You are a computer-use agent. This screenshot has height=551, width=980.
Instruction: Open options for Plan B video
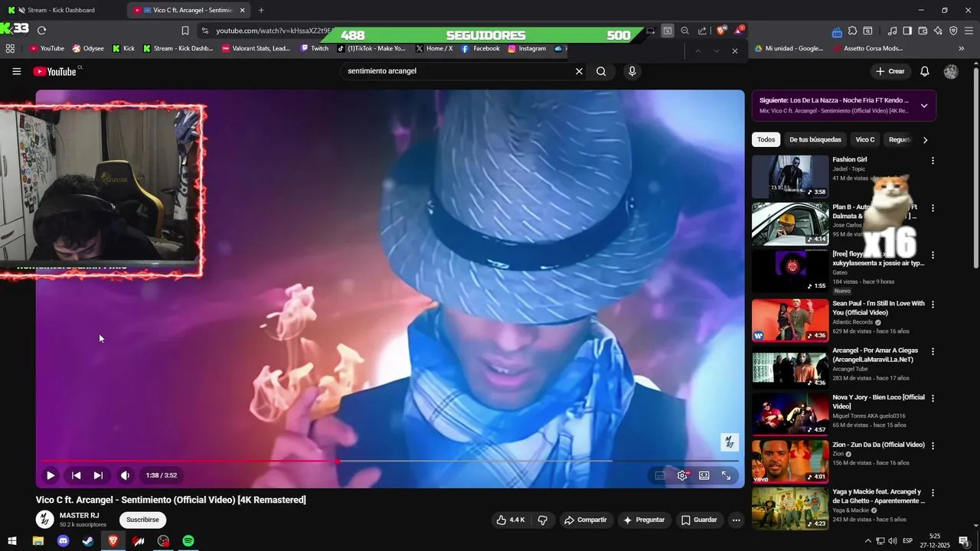933,208
